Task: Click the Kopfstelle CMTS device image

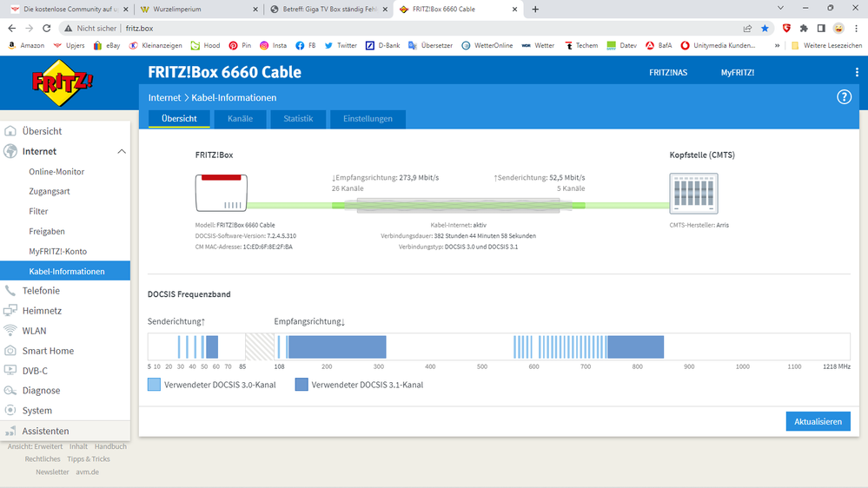Action: point(693,193)
